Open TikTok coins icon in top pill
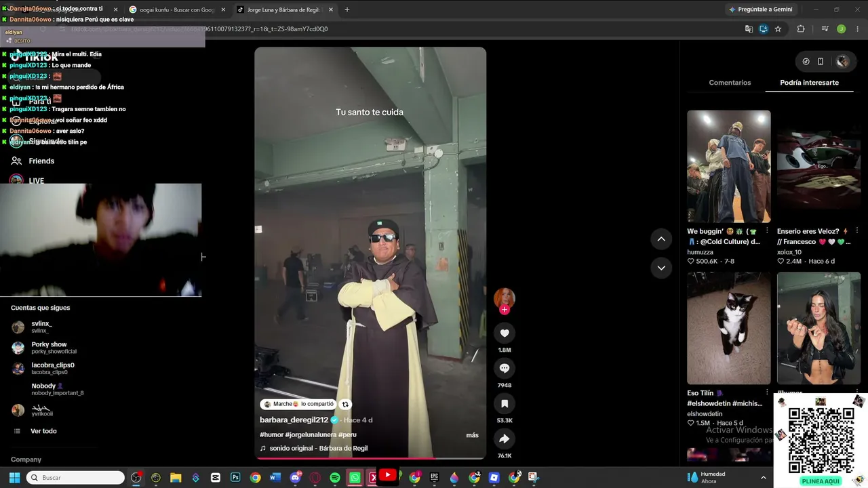This screenshot has width=868, height=488. (x=806, y=61)
